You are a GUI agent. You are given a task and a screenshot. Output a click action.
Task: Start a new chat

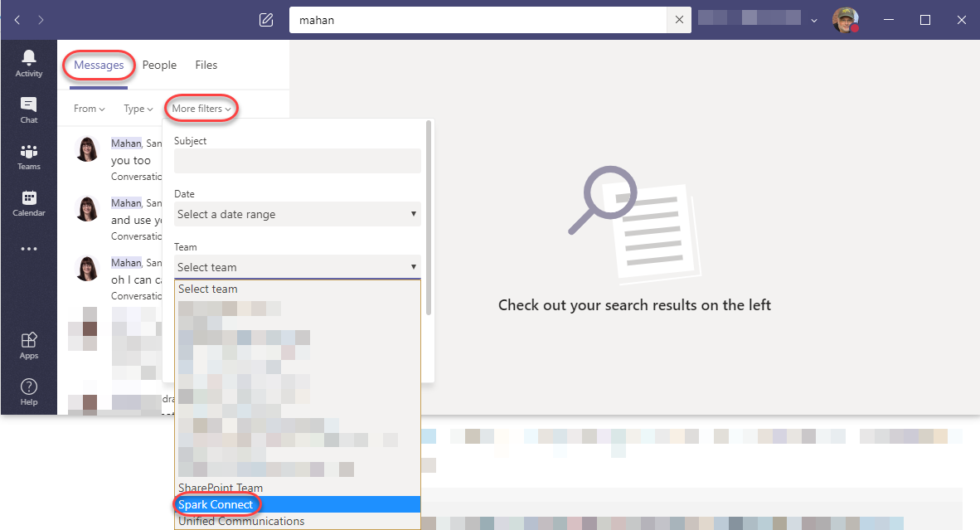[x=266, y=19]
